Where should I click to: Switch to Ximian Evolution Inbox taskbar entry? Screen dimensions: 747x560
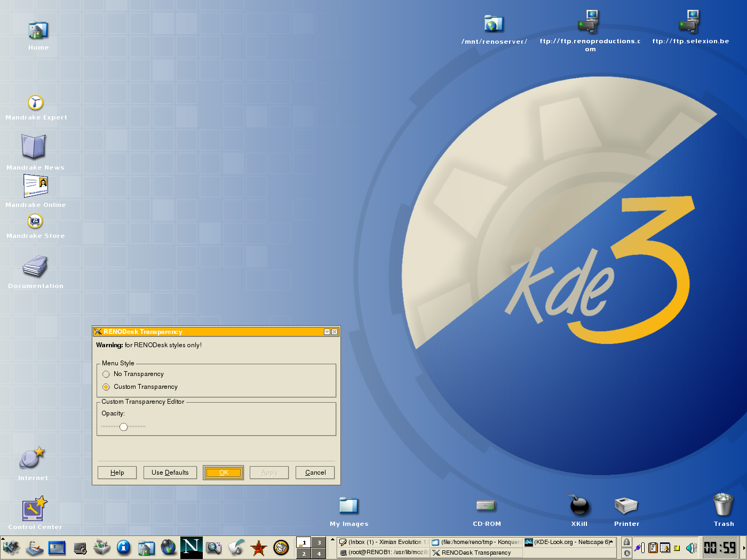383,542
